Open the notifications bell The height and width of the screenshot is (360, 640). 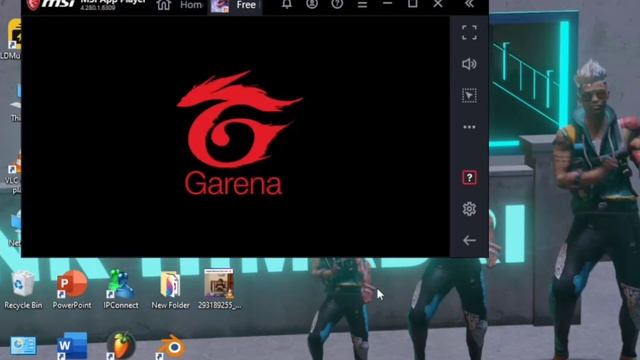(x=287, y=4)
